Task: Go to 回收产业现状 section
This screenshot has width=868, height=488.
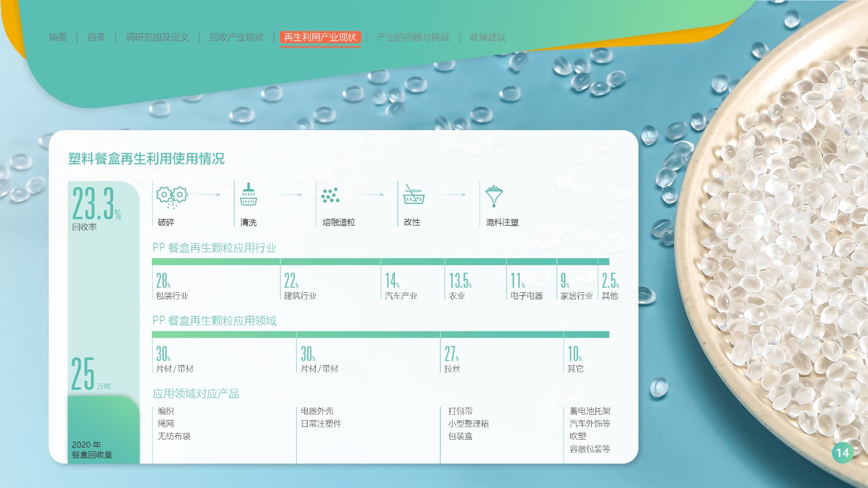Action: [237, 37]
